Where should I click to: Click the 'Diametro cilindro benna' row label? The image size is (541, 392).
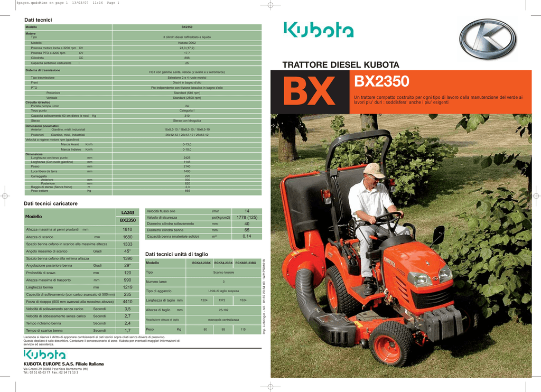(x=165, y=230)
